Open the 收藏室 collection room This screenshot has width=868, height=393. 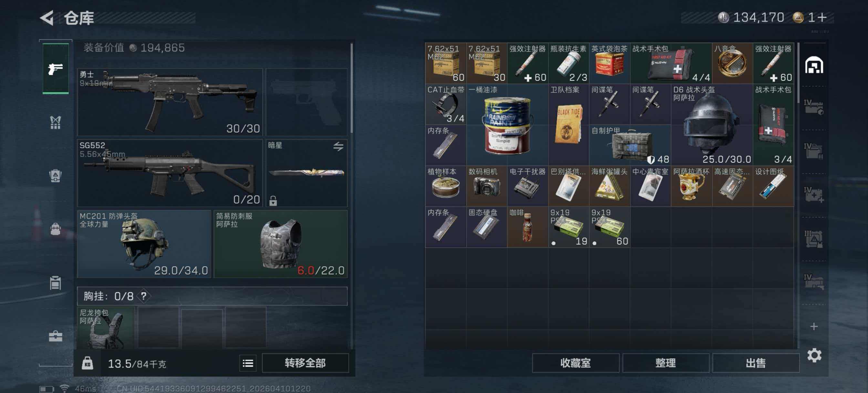point(575,363)
